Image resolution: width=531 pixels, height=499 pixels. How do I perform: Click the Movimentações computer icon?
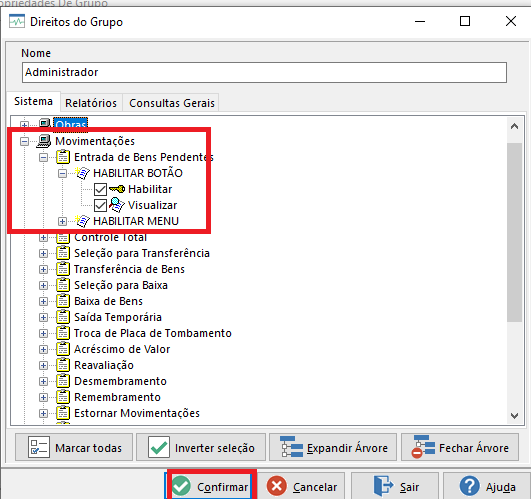click(44, 141)
